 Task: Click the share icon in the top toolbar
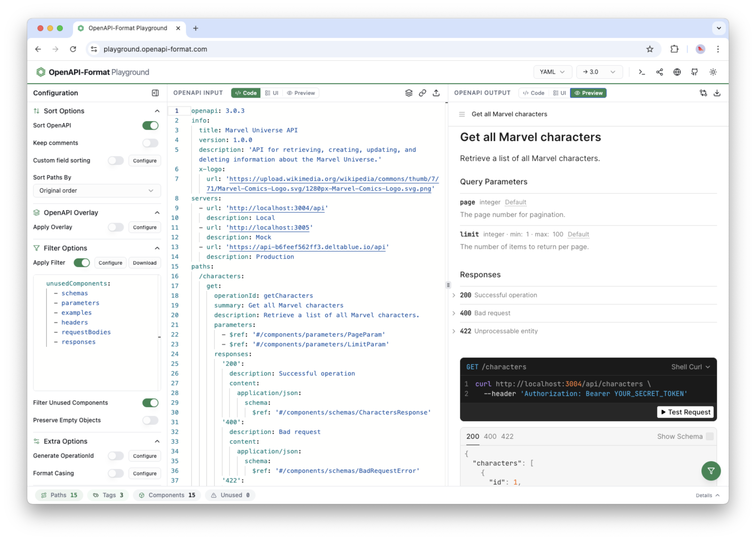660,72
